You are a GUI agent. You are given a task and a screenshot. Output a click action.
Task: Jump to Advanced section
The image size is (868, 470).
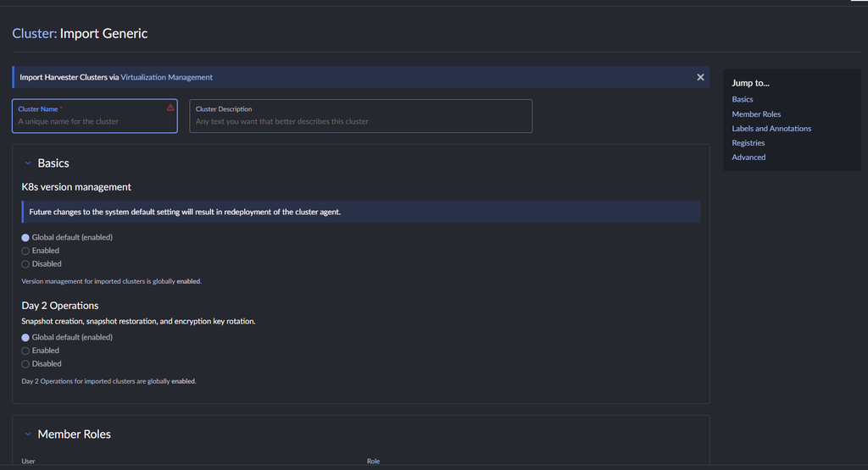point(748,157)
